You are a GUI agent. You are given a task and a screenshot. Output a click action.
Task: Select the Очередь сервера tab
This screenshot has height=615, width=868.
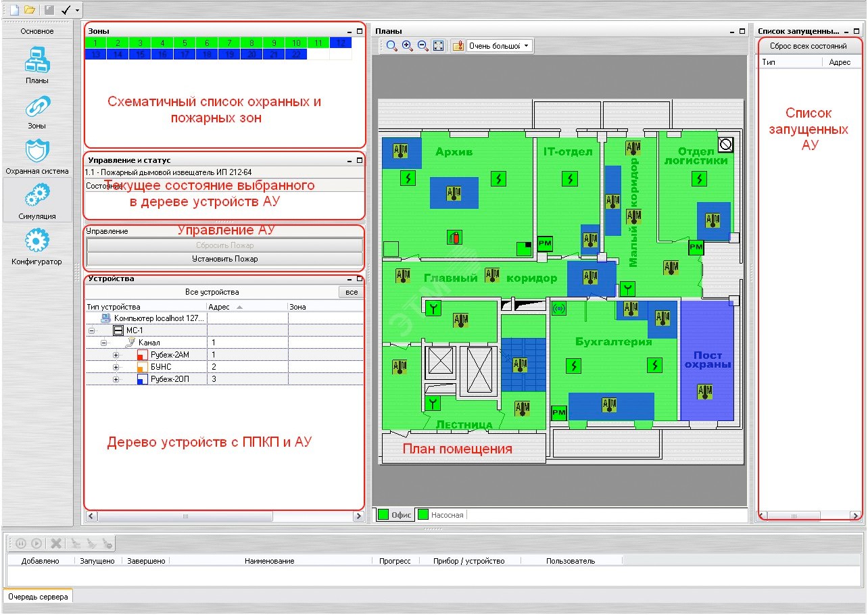click(38, 597)
